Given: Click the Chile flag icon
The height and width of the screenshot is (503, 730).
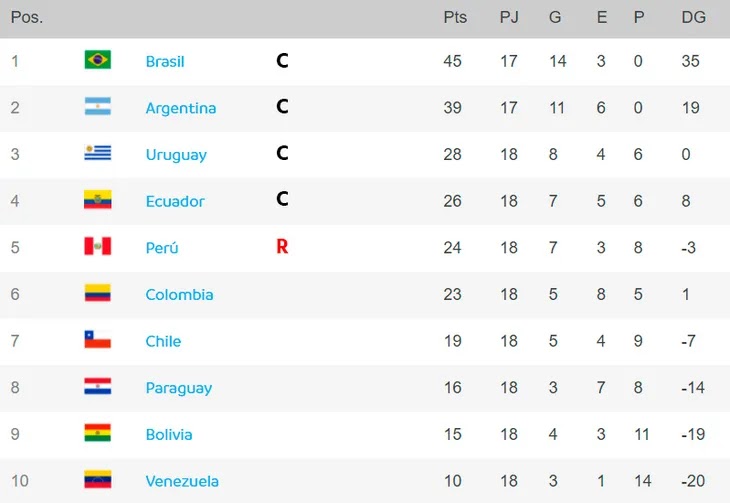Looking at the screenshot, I should click(97, 340).
